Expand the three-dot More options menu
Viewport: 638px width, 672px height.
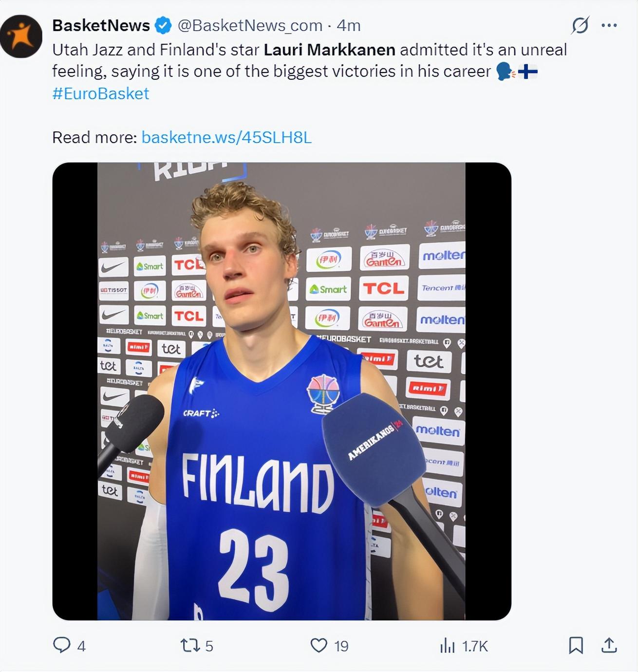click(609, 25)
